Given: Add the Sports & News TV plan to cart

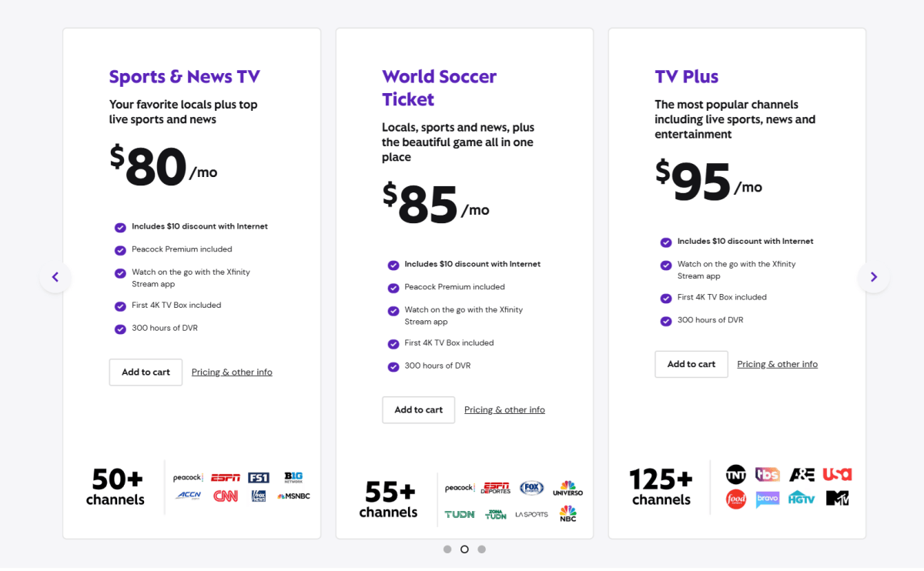Looking at the screenshot, I should pyautogui.click(x=146, y=372).
